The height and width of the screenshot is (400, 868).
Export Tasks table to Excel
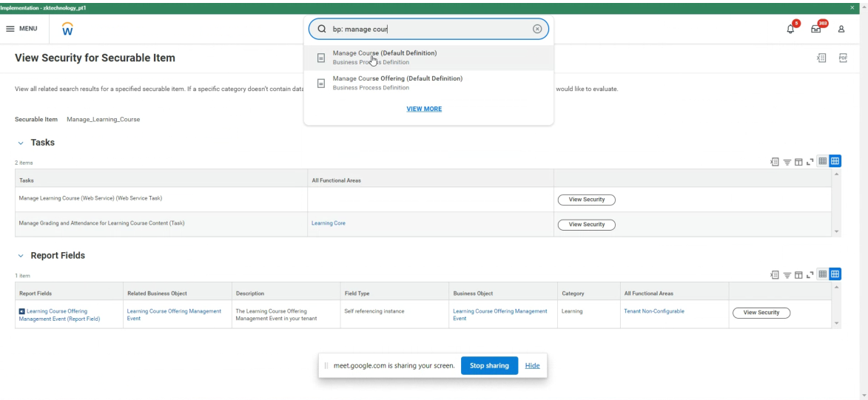775,162
